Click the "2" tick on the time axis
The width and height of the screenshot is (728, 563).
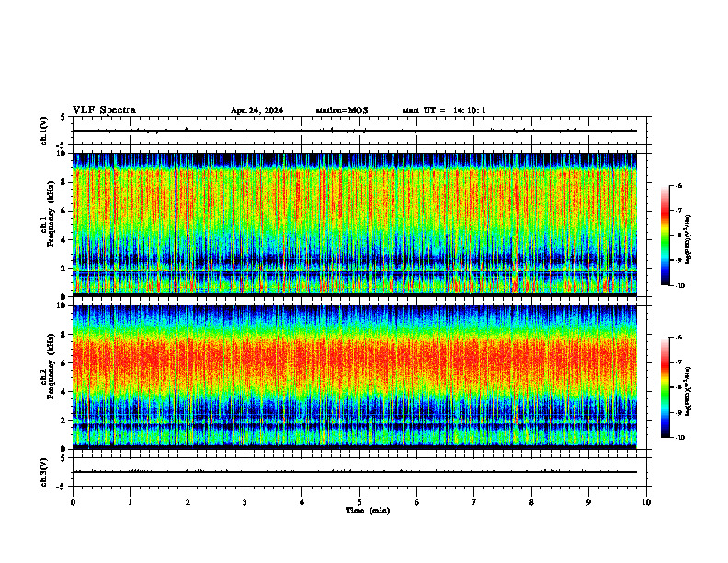point(188,502)
